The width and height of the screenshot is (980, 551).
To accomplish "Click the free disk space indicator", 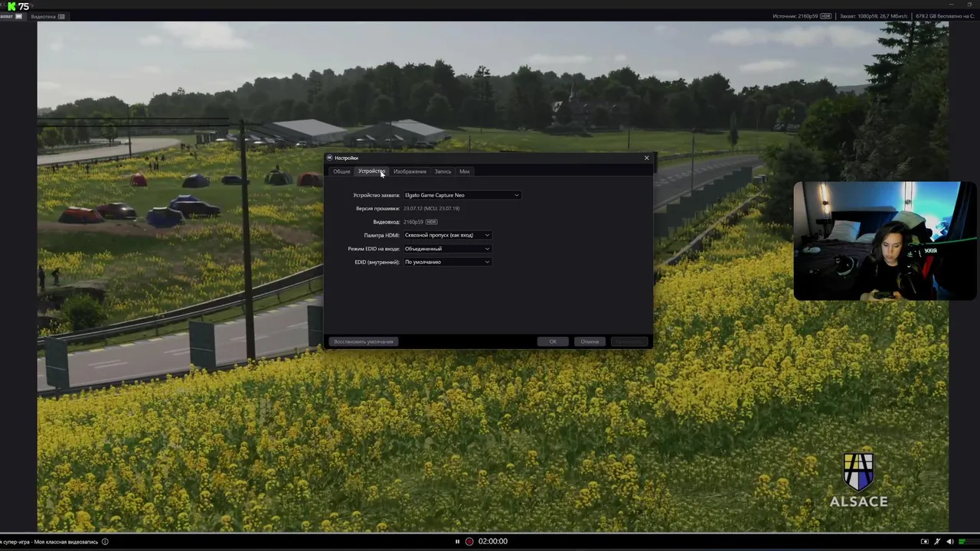I will (x=945, y=16).
